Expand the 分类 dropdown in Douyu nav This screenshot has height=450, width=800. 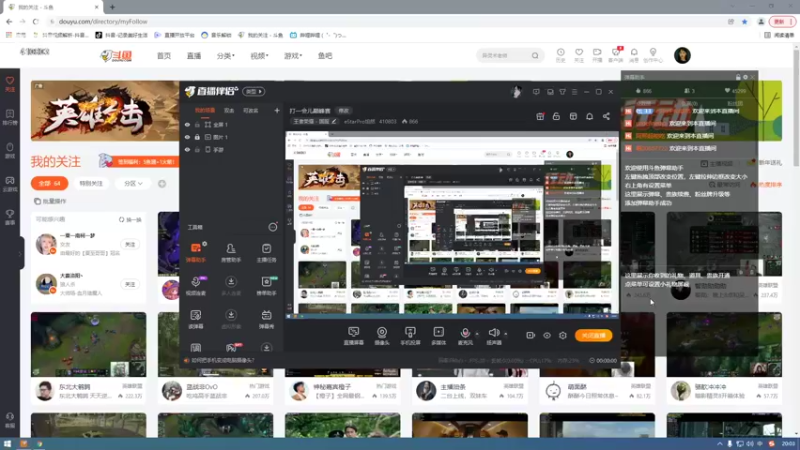(226, 56)
